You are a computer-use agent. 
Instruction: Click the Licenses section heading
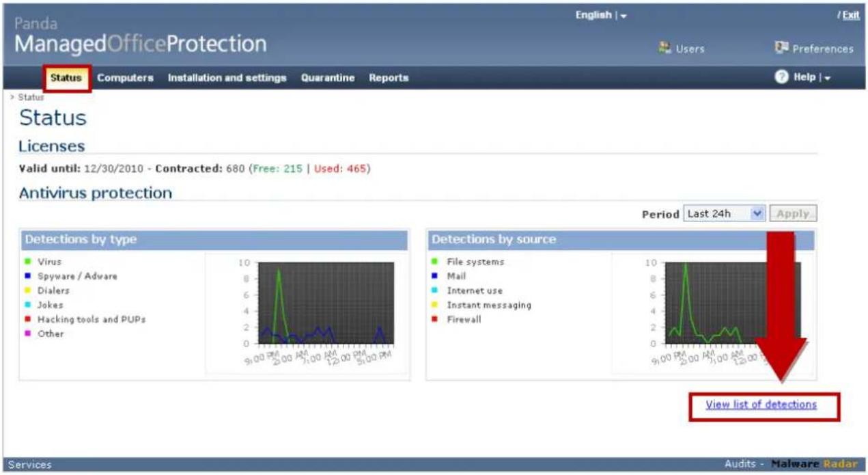[52, 146]
